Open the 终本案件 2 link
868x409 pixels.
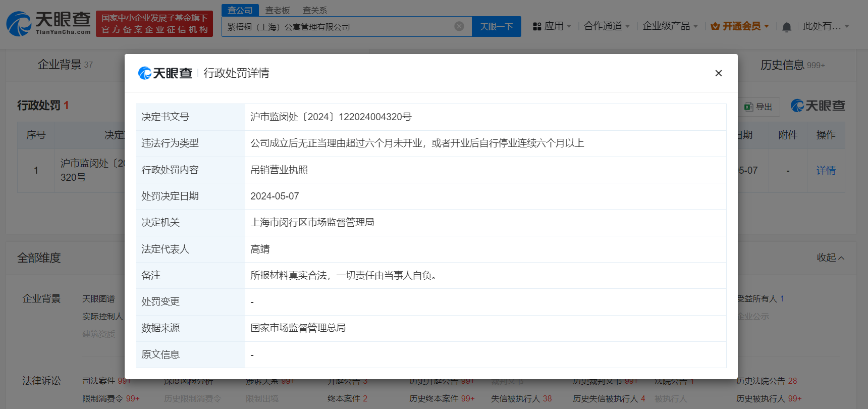point(348,398)
